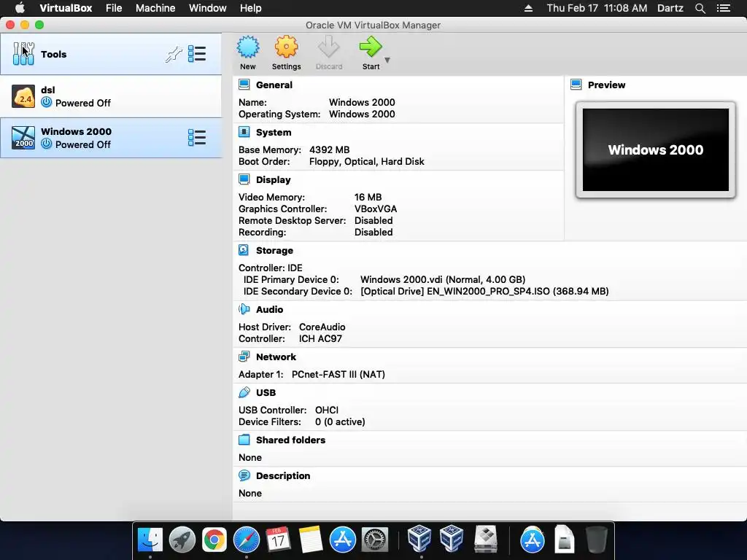Click the Preview monitor icon
Viewport: 747px width, 560px height.
(x=576, y=85)
